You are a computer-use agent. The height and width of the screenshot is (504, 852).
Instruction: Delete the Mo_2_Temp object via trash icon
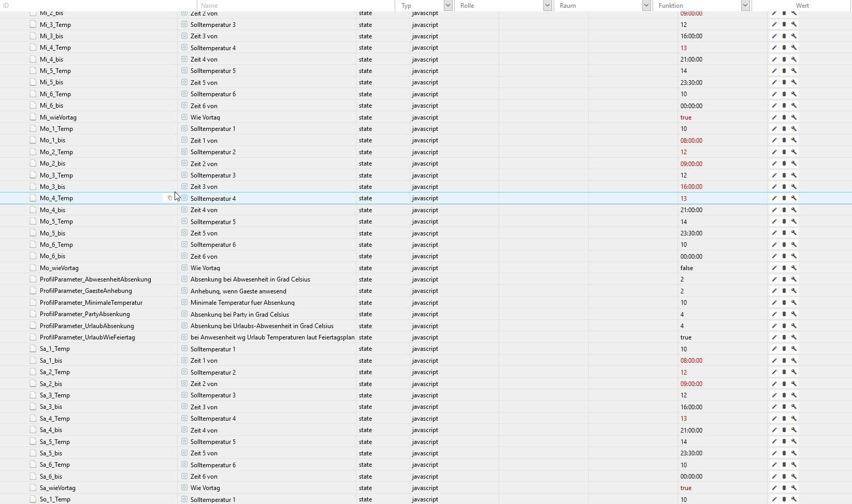coord(784,152)
